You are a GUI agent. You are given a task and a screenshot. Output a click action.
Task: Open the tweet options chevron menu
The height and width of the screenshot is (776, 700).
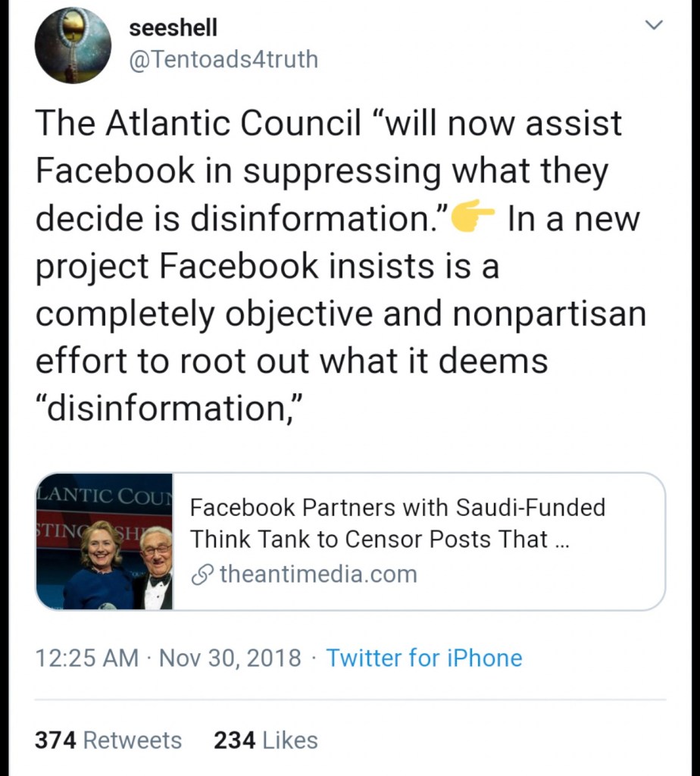653,26
